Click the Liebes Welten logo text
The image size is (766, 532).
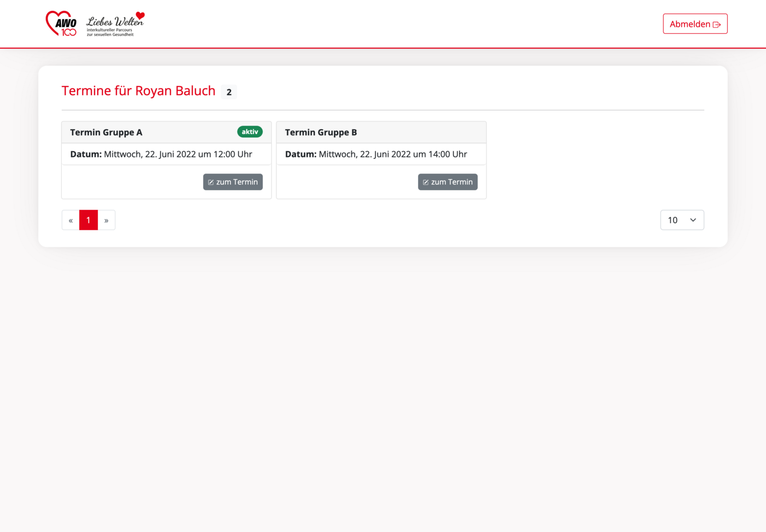point(114,22)
